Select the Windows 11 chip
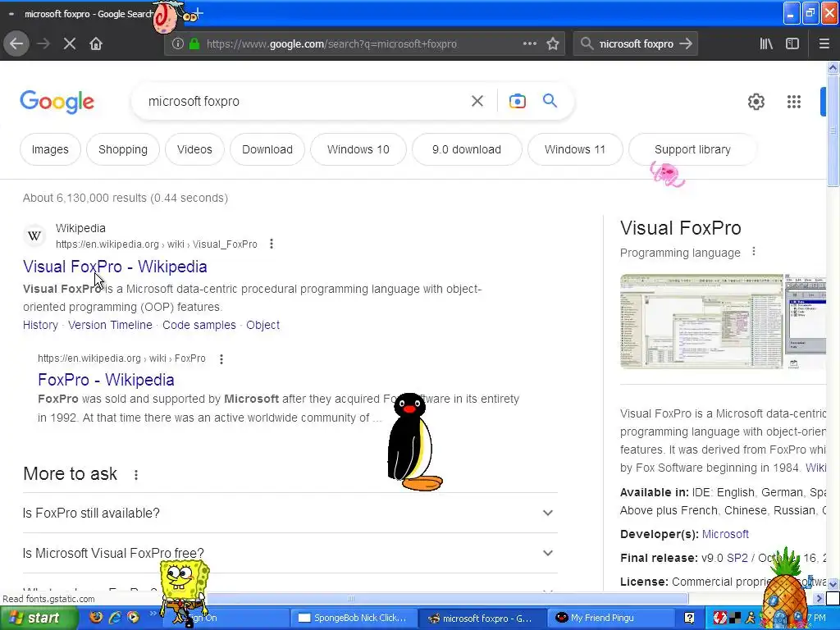840x630 pixels. click(x=575, y=149)
